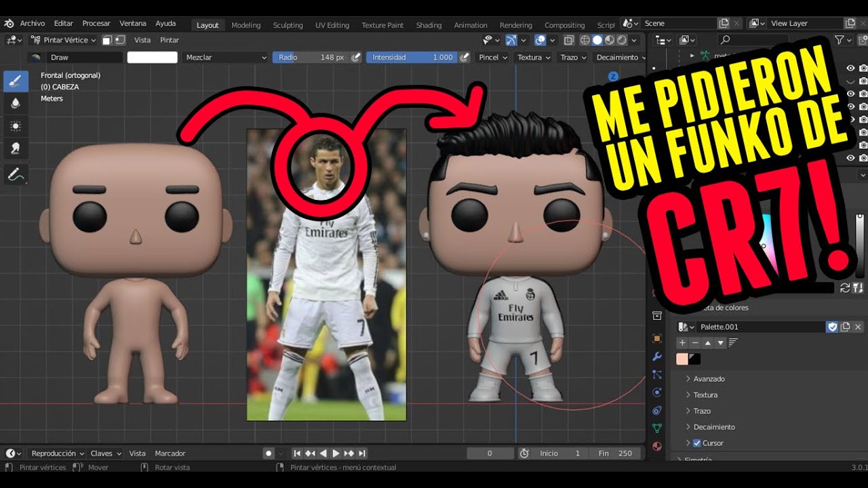Open the Modifiers wrench properties tab

click(656, 357)
